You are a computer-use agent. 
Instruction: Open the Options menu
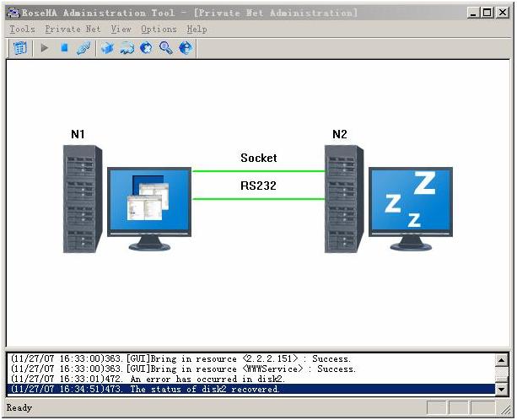click(x=159, y=30)
